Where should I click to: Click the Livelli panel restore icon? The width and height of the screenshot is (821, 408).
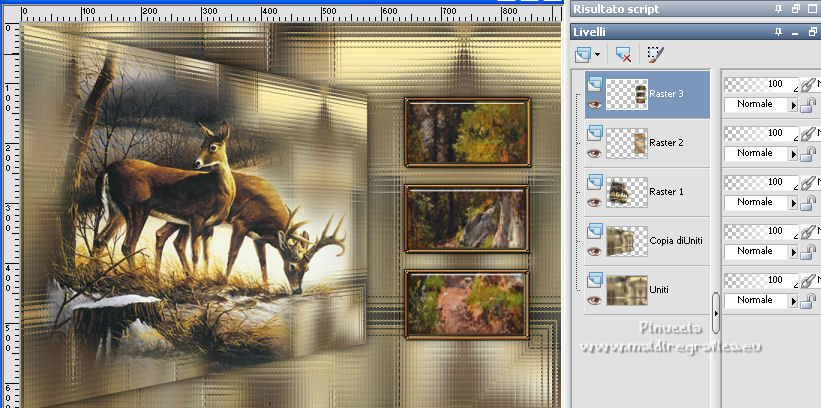click(812, 32)
